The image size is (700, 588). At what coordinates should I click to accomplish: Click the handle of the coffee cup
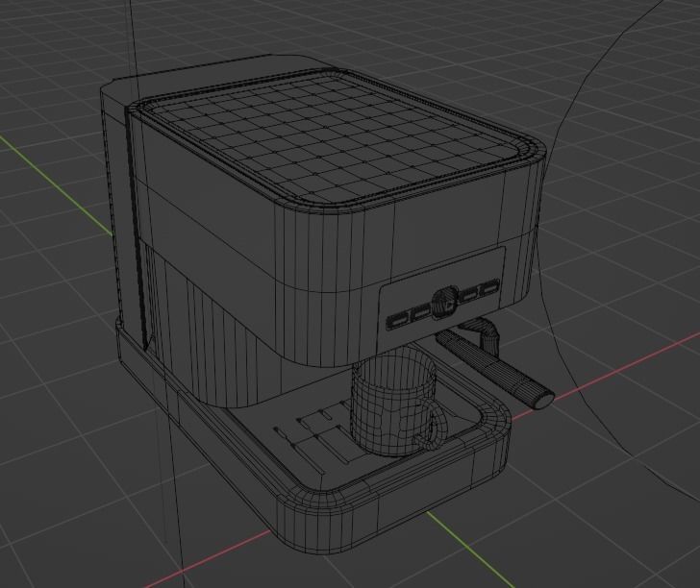434,426
